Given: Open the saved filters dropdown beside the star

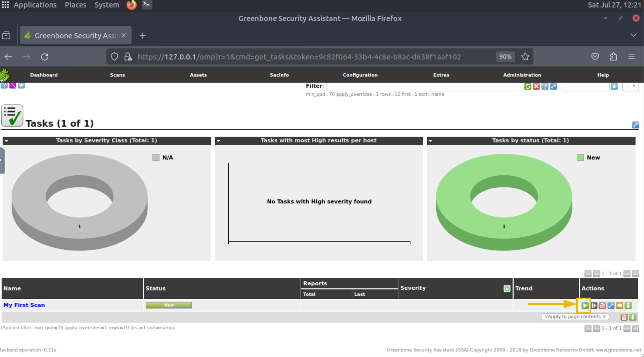Looking at the screenshot, I should pos(631,86).
